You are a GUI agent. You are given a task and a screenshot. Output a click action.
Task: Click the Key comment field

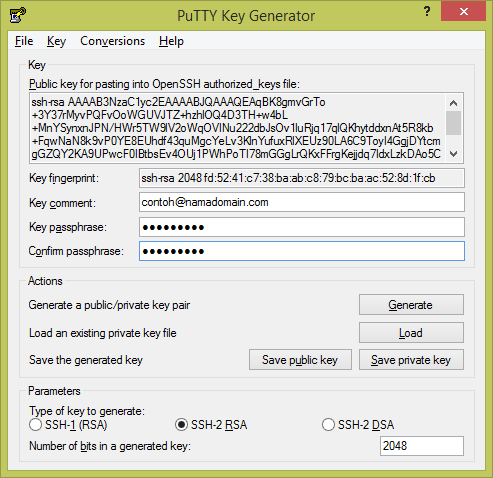tap(302, 202)
